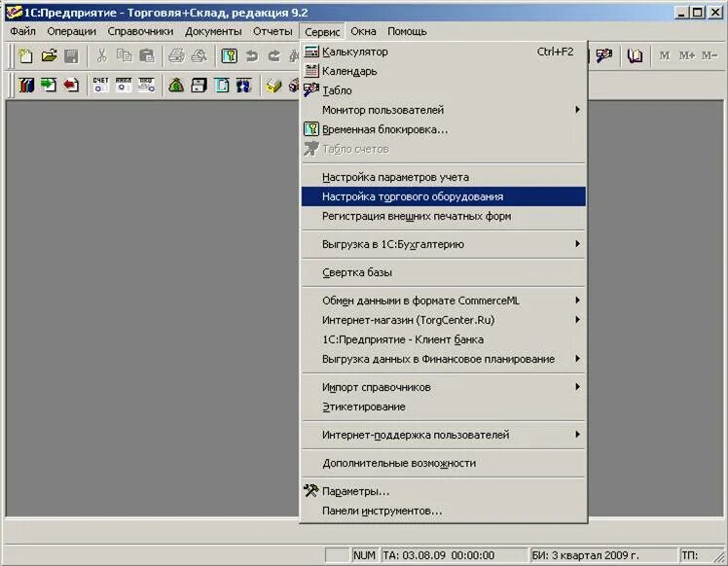Screen dimensions: 728x566
Task: Expand Выгрузка в 1С:Бухгалтерию submenu
Action: coord(444,244)
